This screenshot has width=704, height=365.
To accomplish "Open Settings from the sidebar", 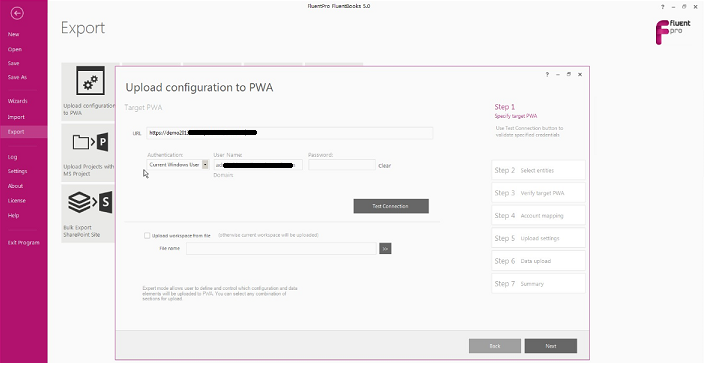I will [18, 171].
